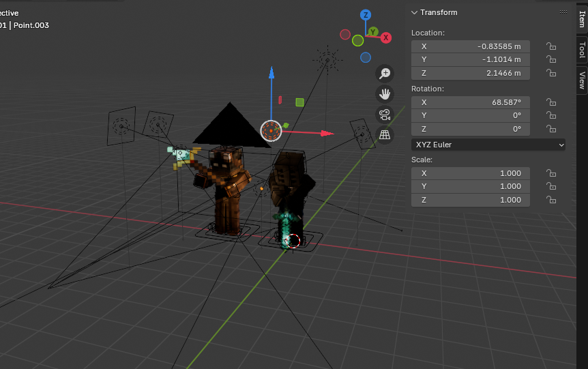Click Rotation Y field 0°
588x369 pixels.
pyautogui.click(x=471, y=115)
